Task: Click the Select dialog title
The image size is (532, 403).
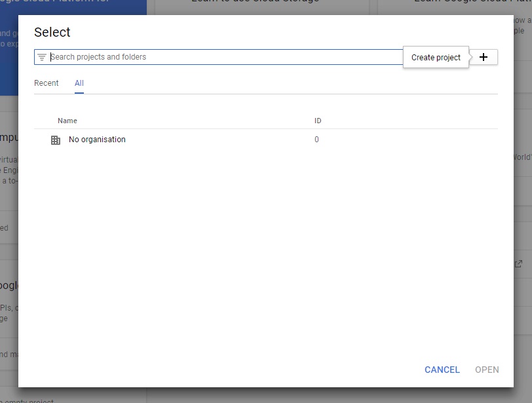Action: point(52,32)
